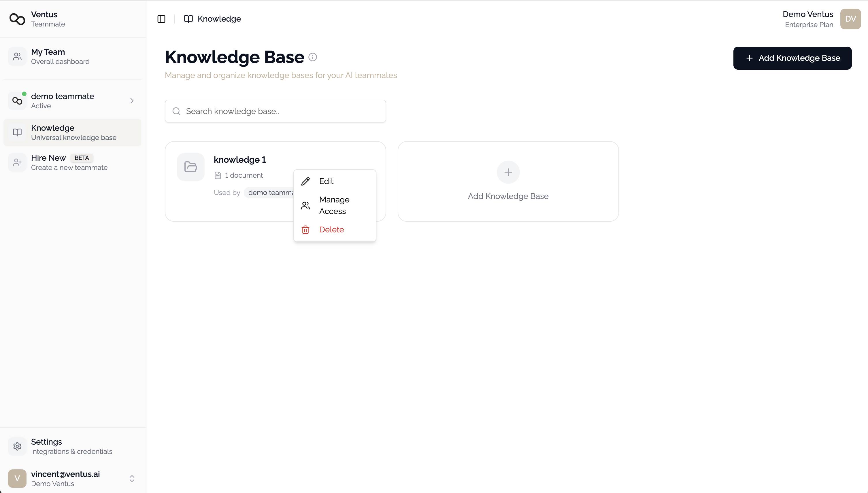The width and height of the screenshot is (868, 493).
Task: Select Edit from the context menu
Action: 326,181
